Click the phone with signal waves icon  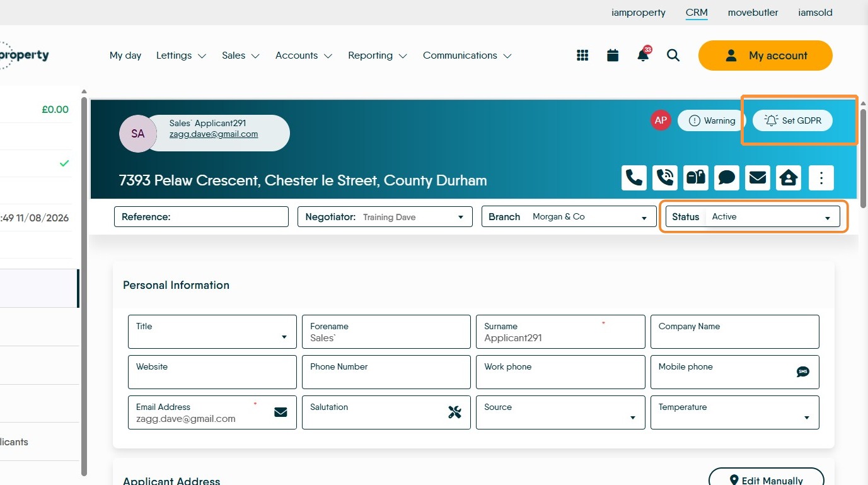(x=665, y=178)
